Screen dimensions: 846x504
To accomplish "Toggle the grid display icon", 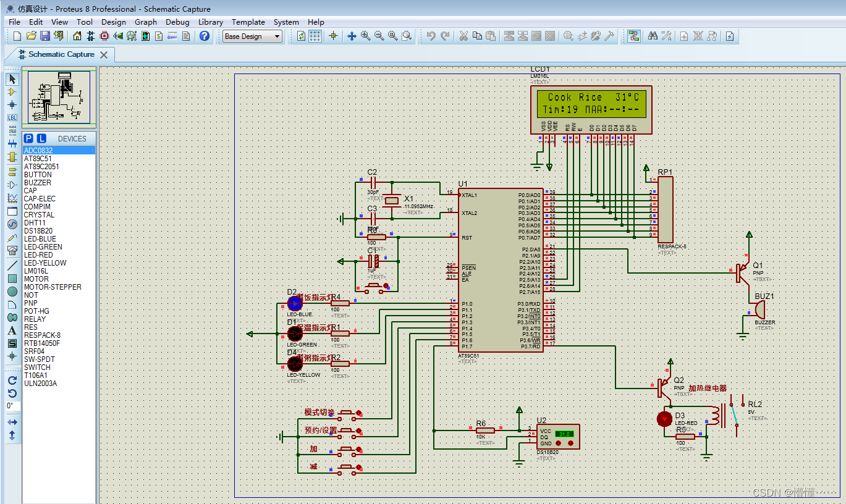I will tap(315, 36).
